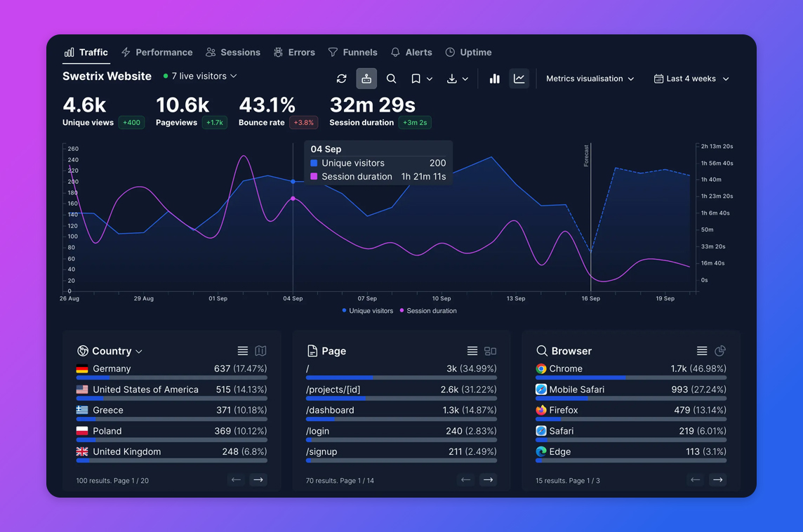Click the root page '/' progress bar
The height and width of the screenshot is (532, 803).
[x=401, y=378]
